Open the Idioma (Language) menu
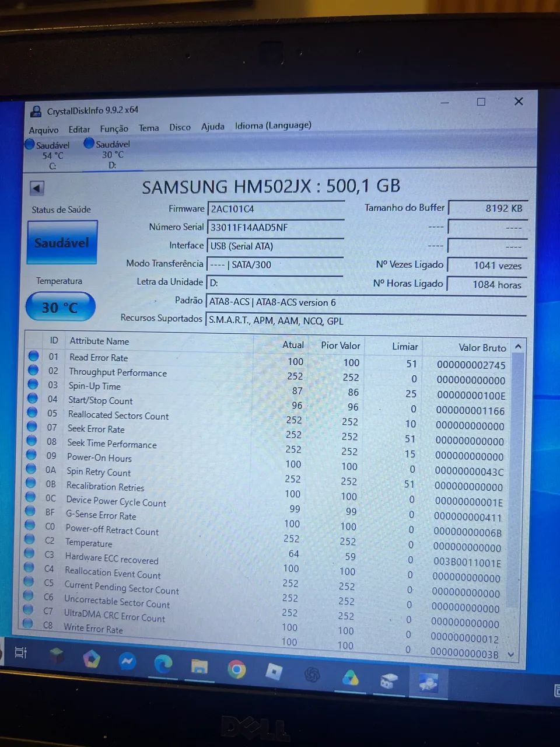The image size is (560, 747). [273, 125]
